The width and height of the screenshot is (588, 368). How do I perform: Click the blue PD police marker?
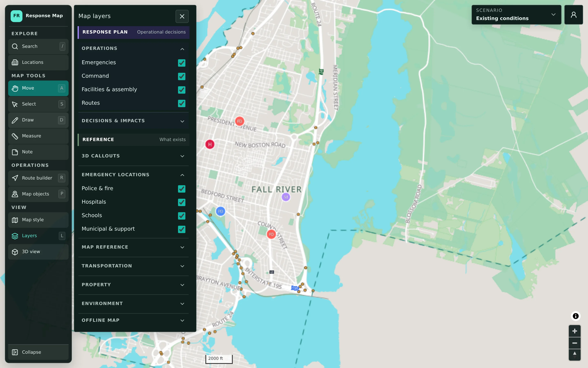tap(220, 211)
